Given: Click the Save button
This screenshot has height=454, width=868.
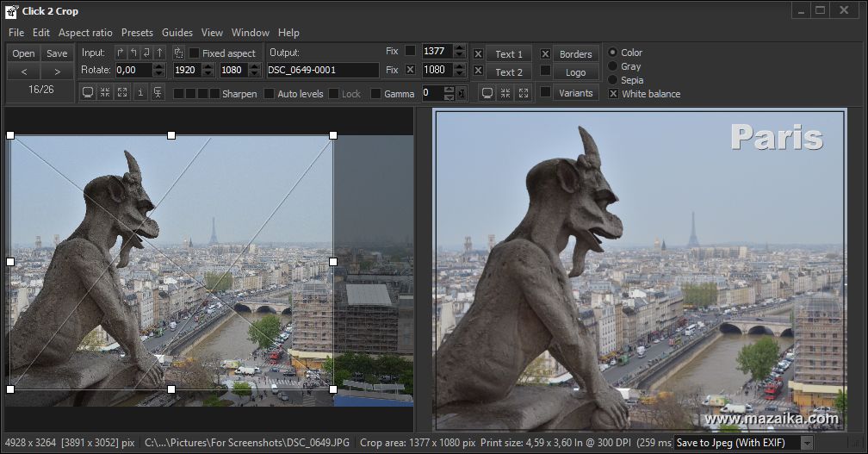Looking at the screenshot, I should [57, 53].
